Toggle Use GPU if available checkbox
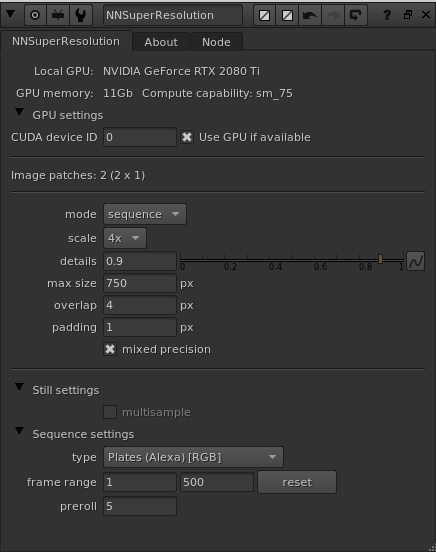This screenshot has height=552, width=436. click(187, 137)
